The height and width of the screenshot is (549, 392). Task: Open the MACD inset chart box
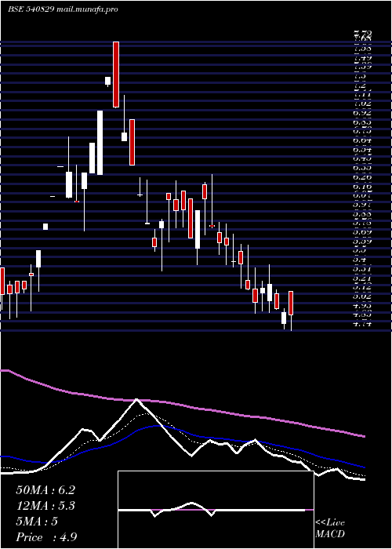point(216,510)
